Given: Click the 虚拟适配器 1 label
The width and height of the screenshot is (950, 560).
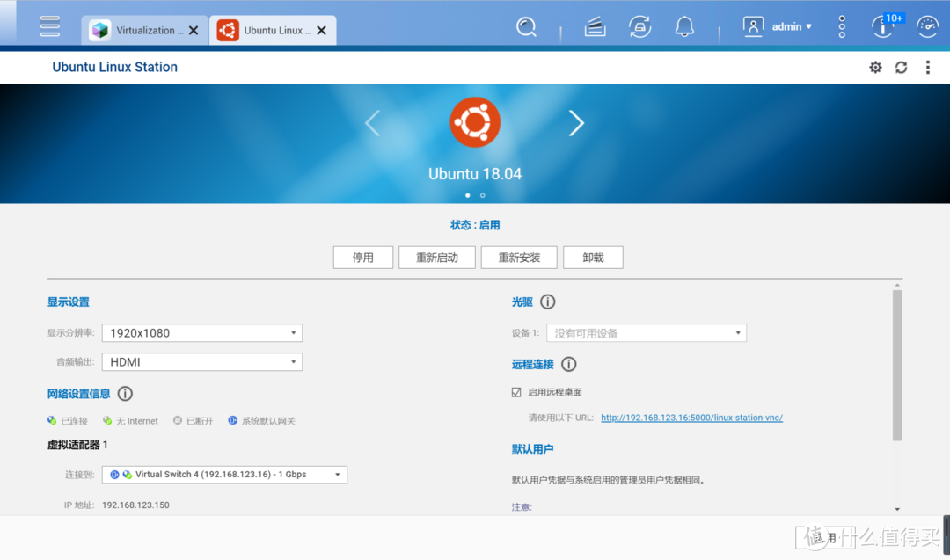Looking at the screenshot, I should tap(77, 445).
